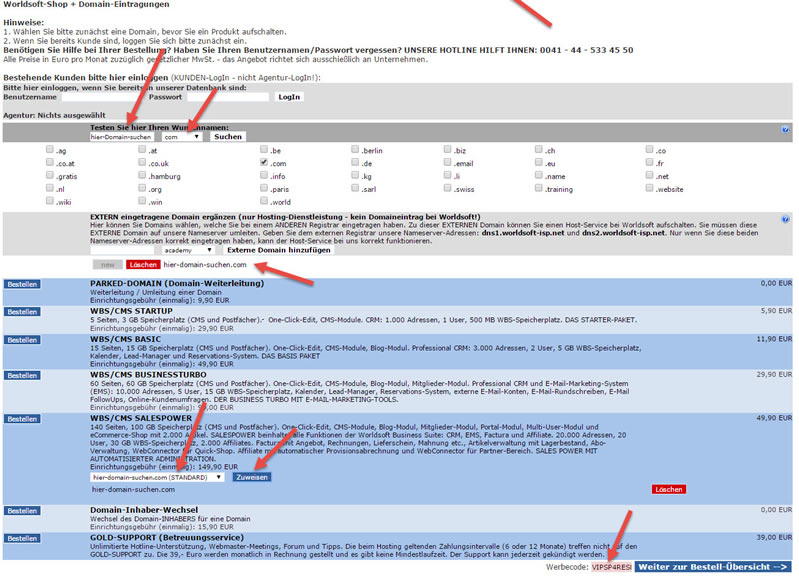Screen dimensions: 799x576
Task: Tick the .swiss domain checkbox
Action: click(447, 188)
